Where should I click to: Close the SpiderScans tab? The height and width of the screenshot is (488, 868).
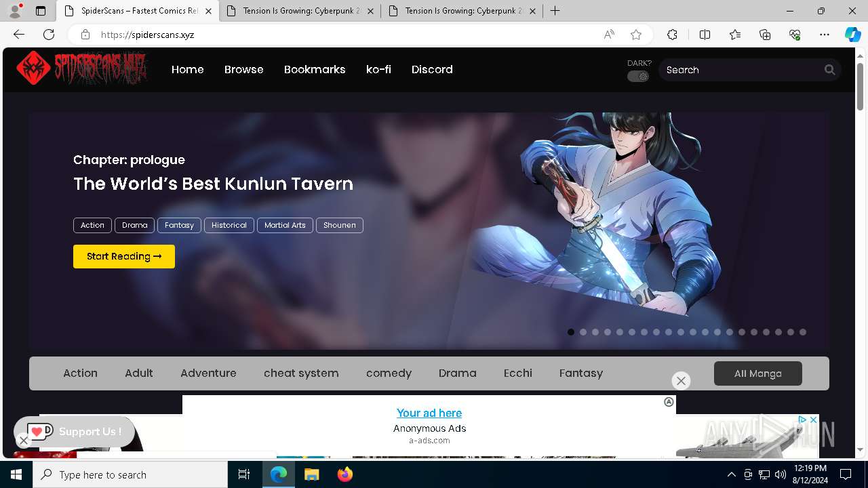tap(208, 11)
